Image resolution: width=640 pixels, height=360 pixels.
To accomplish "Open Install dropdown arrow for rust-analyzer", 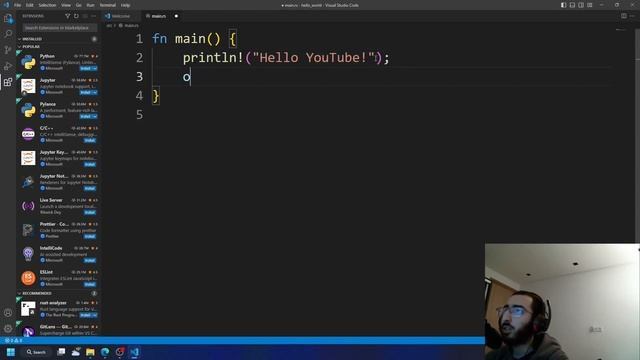I will click(x=95, y=316).
